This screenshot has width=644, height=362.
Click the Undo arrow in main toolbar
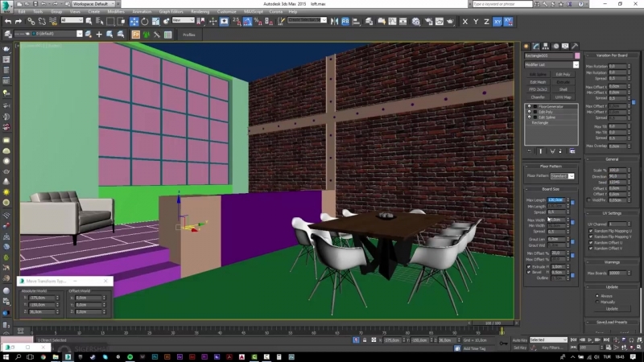(8, 22)
